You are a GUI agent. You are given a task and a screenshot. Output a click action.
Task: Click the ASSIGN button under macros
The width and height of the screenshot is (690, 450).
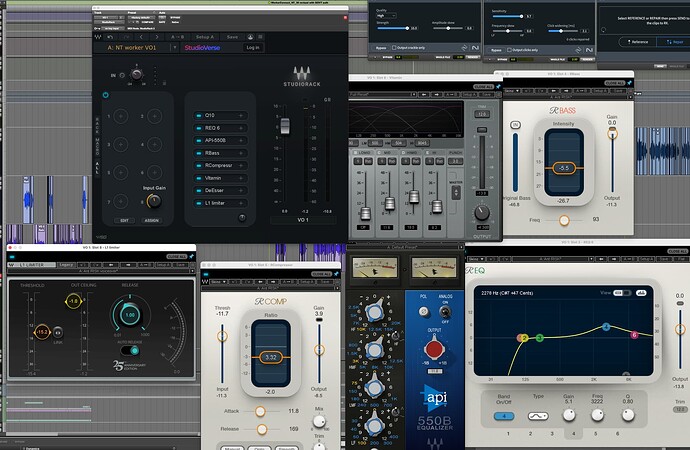click(151, 220)
